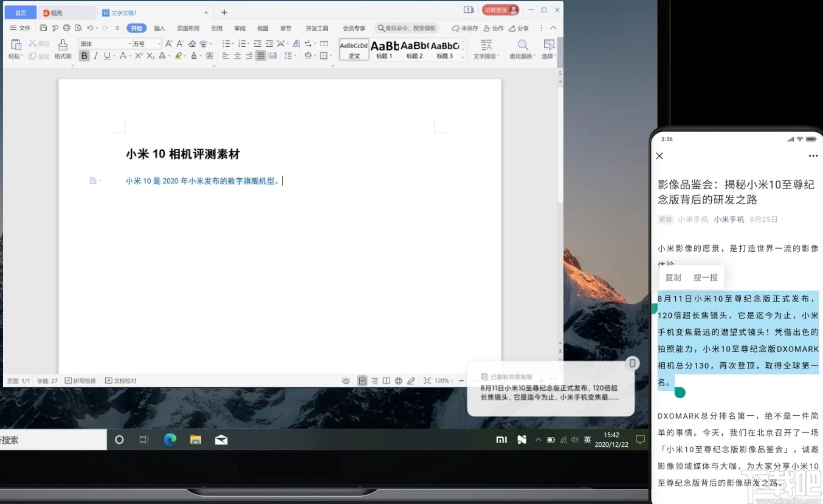Screen dimensions: 823x504
Task: Toggle spell check (拼写检查) in the status bar
Action: click(81, 380)
